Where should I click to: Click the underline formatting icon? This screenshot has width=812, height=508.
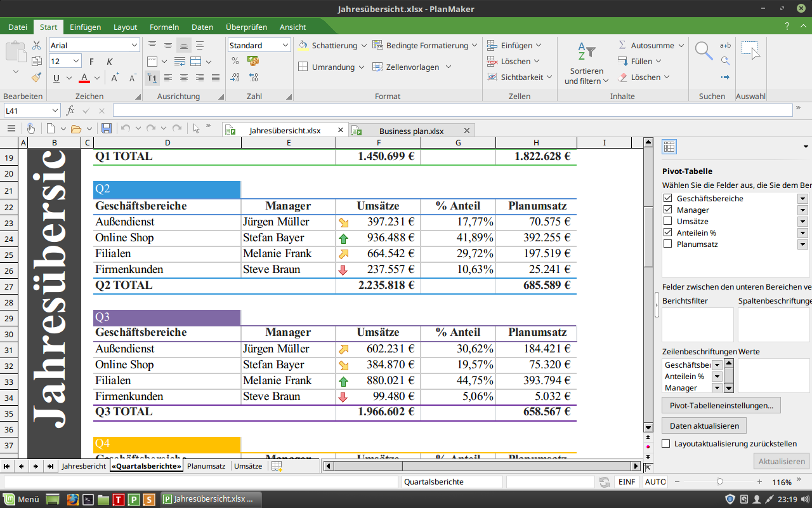[56, 78]
